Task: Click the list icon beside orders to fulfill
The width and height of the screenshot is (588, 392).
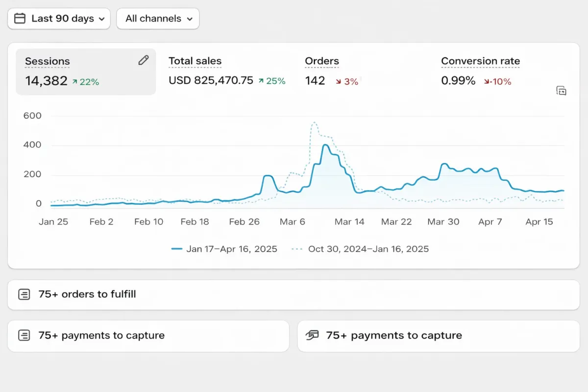Action: (24, 294)
